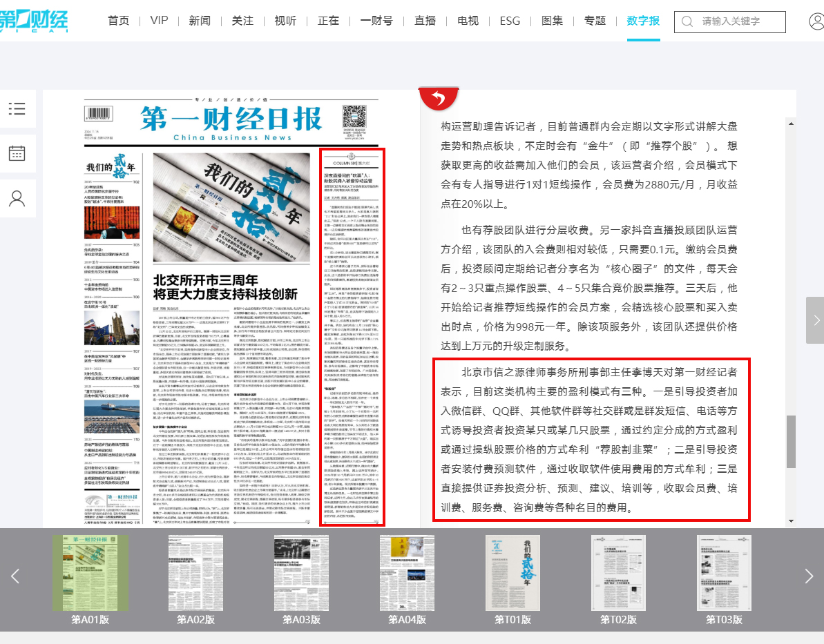The height and width of the screenshot is (644, 824).
Task: Click the red back arrow icon
Action: [x=439, y=99]
